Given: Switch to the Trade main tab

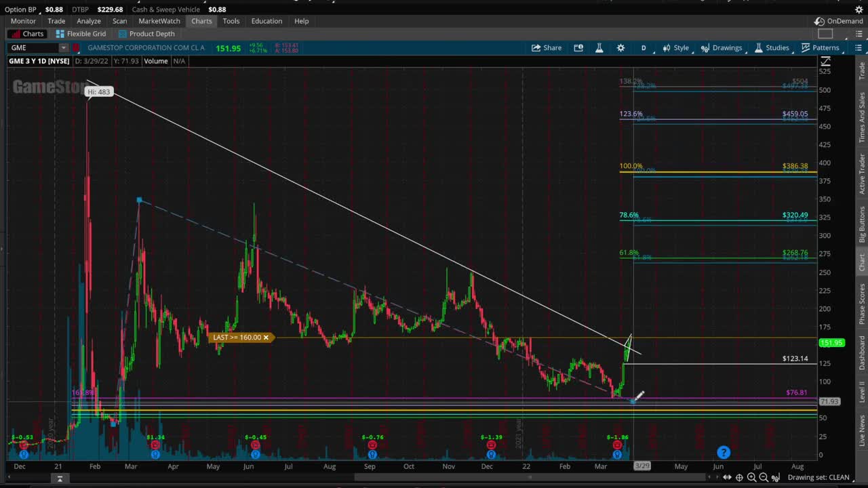Looking at the screenshot, I should click(56, 21).
